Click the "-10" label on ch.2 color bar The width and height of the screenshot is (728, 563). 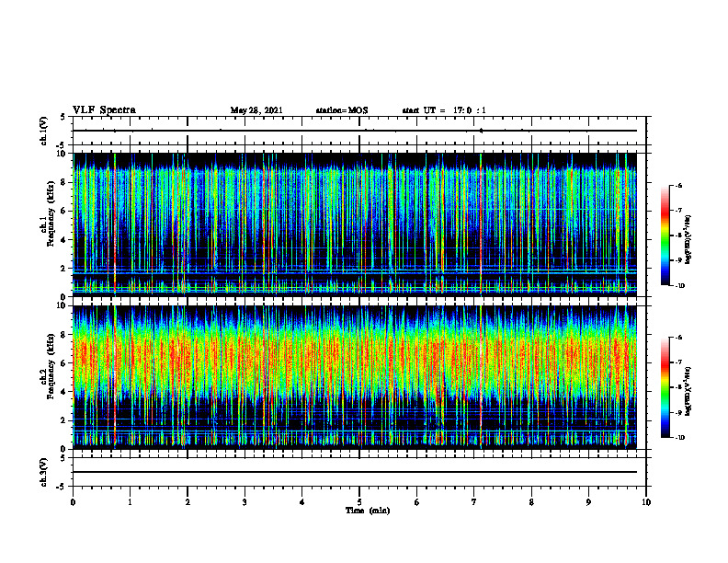pos(679,438)
